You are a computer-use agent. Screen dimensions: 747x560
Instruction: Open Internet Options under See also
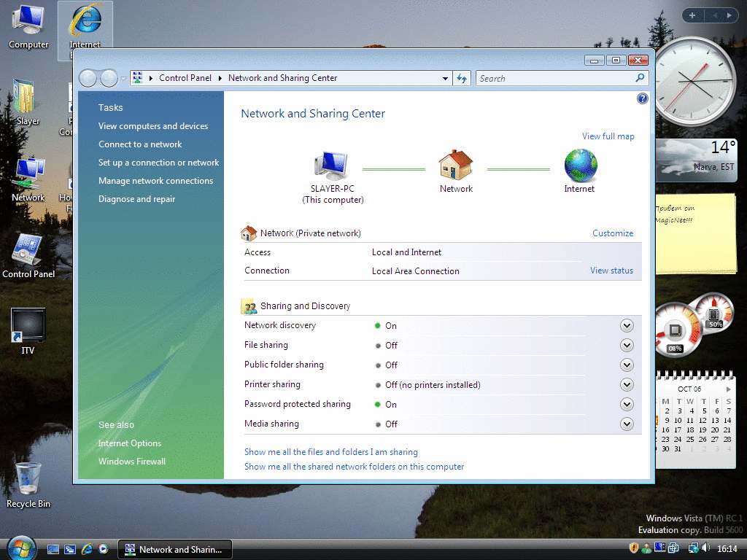[130, 443]
